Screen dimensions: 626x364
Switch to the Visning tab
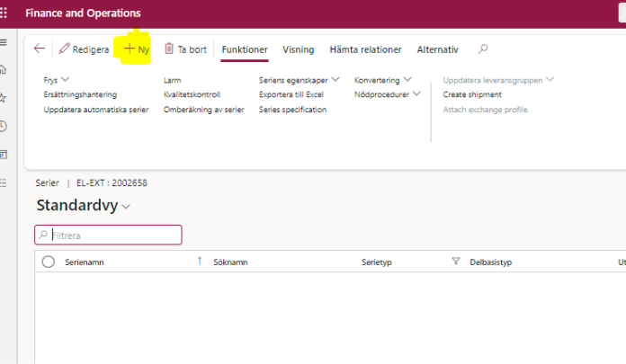(x=298, y=49)
